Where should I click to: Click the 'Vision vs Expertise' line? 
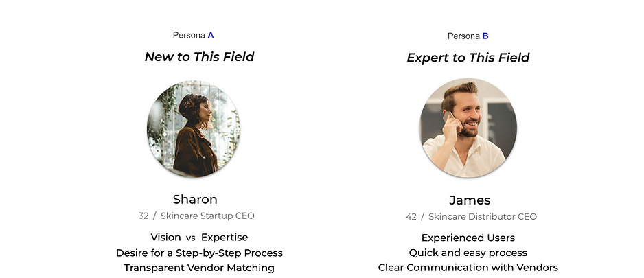pos(199,238)
